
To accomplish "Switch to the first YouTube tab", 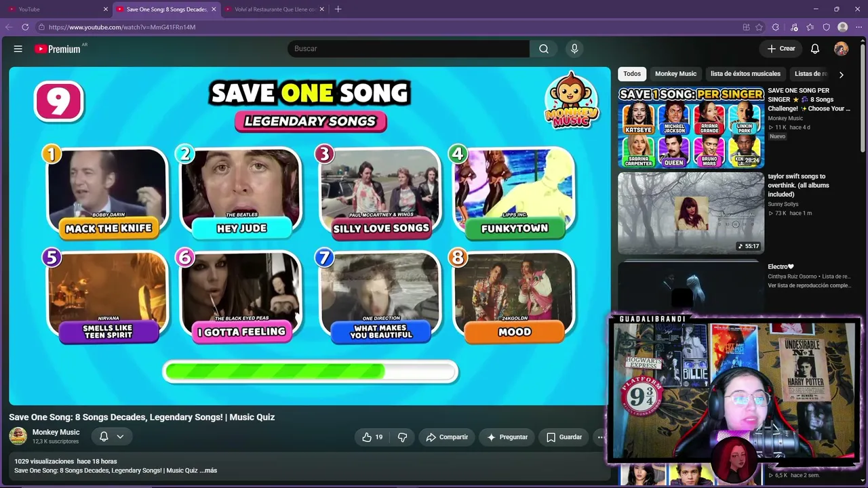I will (57, 9).
